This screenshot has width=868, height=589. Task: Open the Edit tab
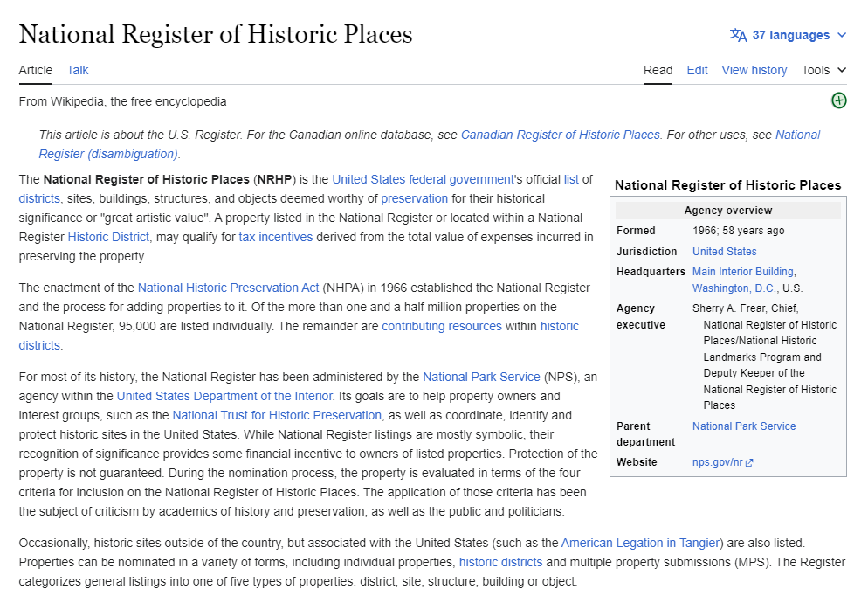tap(697, 71)
